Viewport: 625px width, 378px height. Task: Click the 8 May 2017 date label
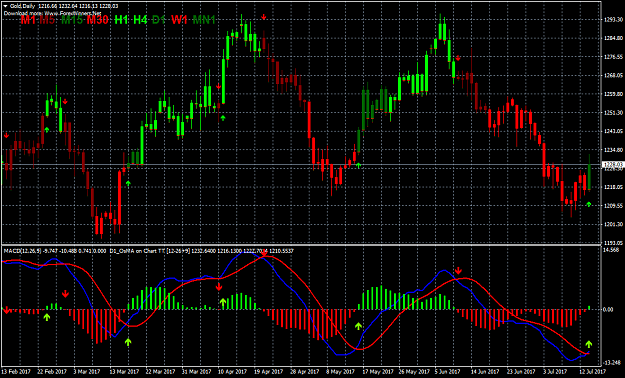341,371
